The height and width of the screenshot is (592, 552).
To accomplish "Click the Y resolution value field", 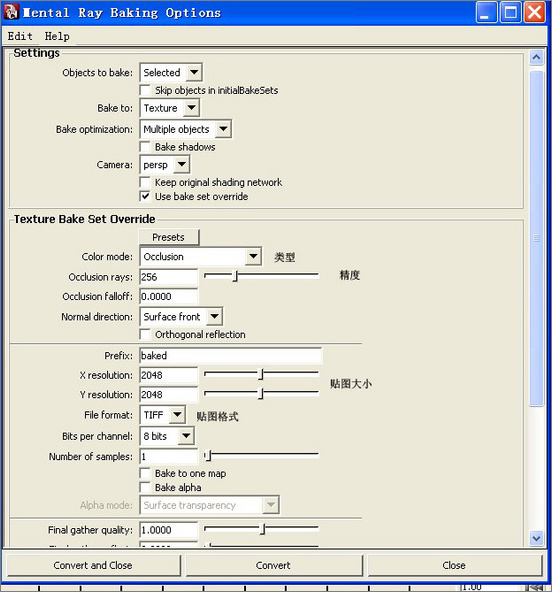I will click(x=168, y=395).
